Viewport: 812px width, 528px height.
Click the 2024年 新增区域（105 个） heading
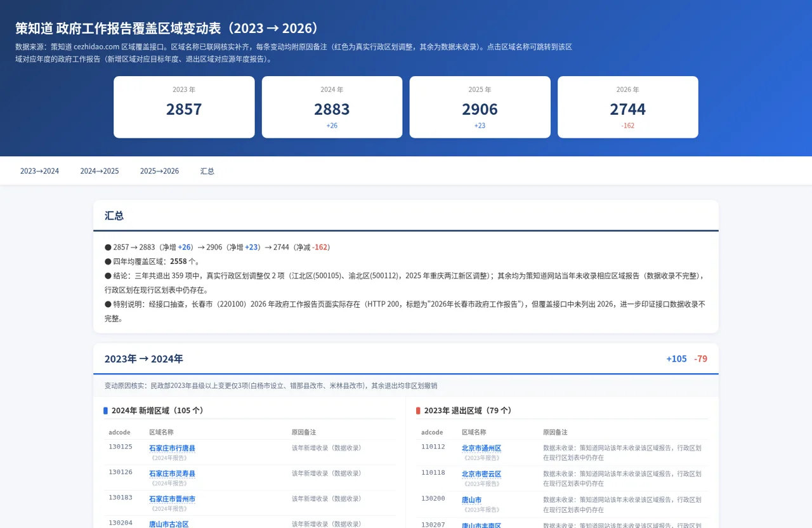tap(157, 411)
